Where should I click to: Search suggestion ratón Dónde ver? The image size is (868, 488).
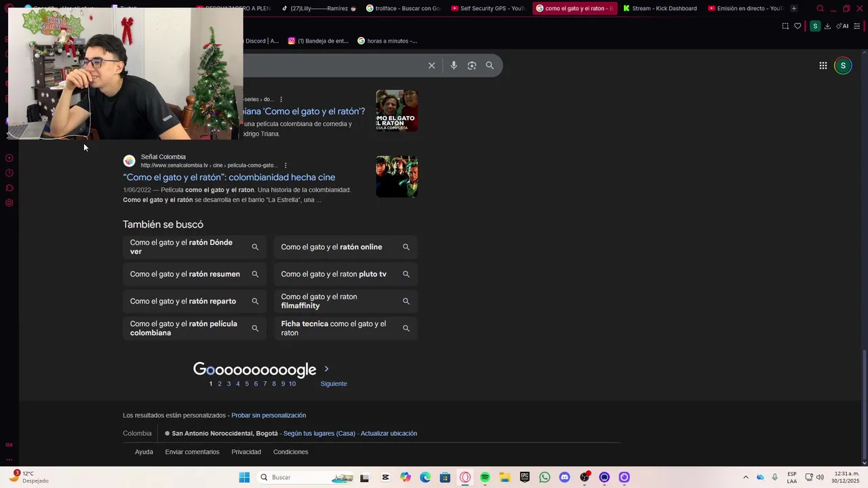click(195, 247)
